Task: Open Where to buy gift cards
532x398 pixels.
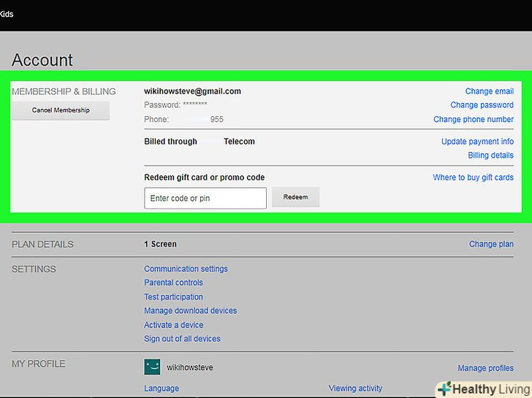Action: [473, 177]
